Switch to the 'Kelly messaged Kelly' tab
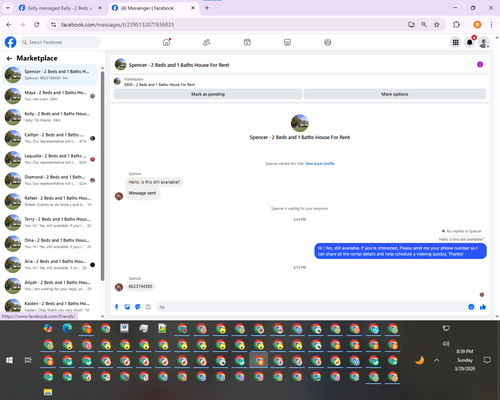 (60, 8)
